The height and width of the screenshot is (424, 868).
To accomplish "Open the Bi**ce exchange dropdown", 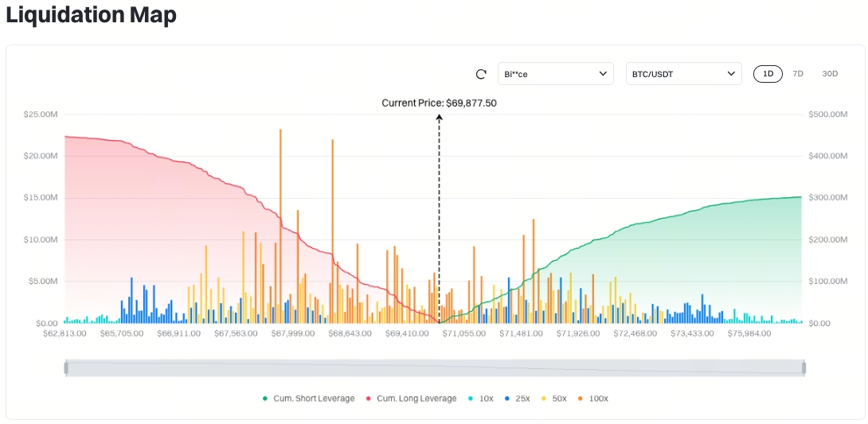I will tap(555, 73).
